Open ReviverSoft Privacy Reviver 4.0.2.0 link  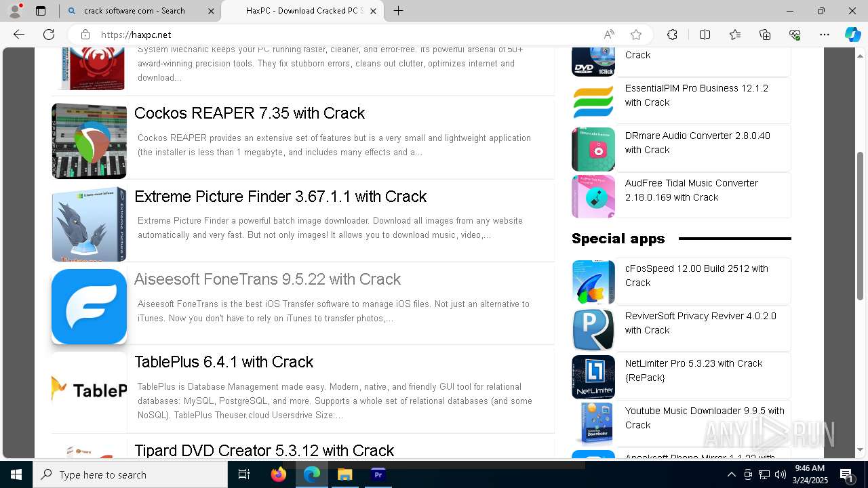pyautogui.click(x=701, y=323)
